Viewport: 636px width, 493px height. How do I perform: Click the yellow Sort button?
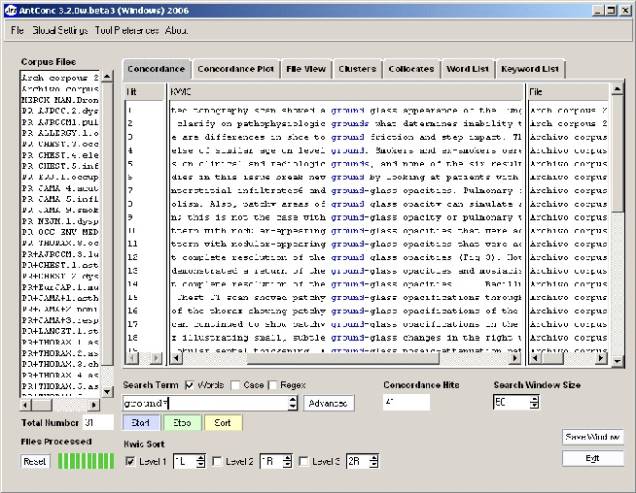coord(221,423)
